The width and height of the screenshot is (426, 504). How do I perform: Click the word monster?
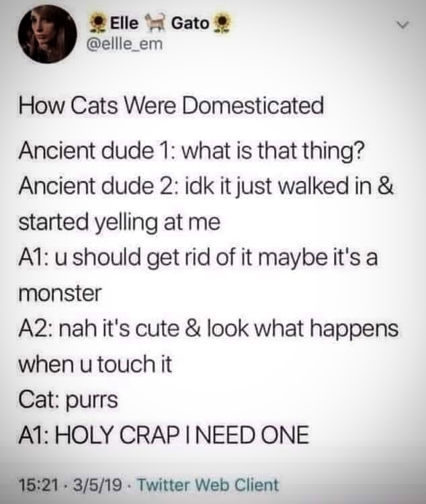(x=60, y=294)
